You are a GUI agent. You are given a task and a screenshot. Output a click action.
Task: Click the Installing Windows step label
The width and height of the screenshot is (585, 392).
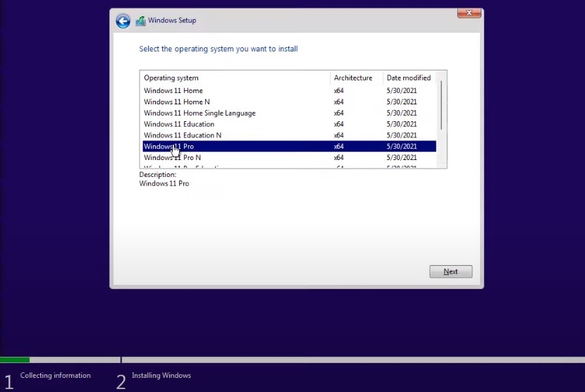[x=161, y=376]
